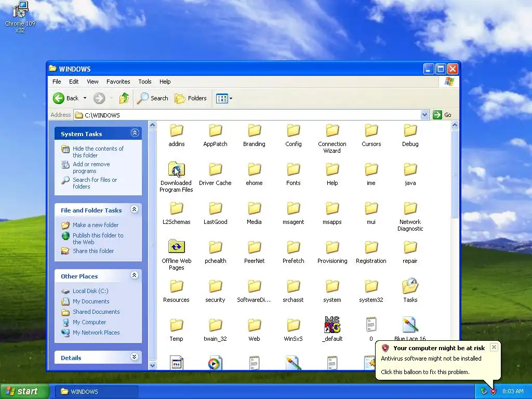Open the Tools menu

144,82
